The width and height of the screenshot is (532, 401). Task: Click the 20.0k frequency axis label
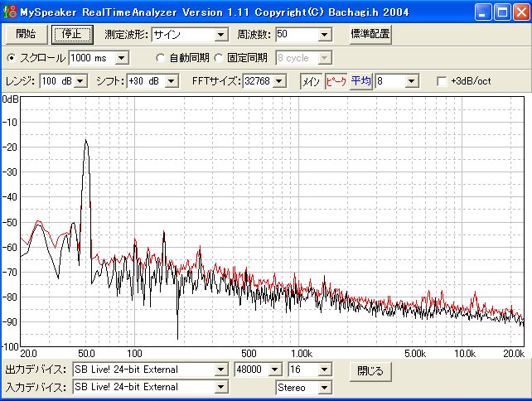point(514,354)
